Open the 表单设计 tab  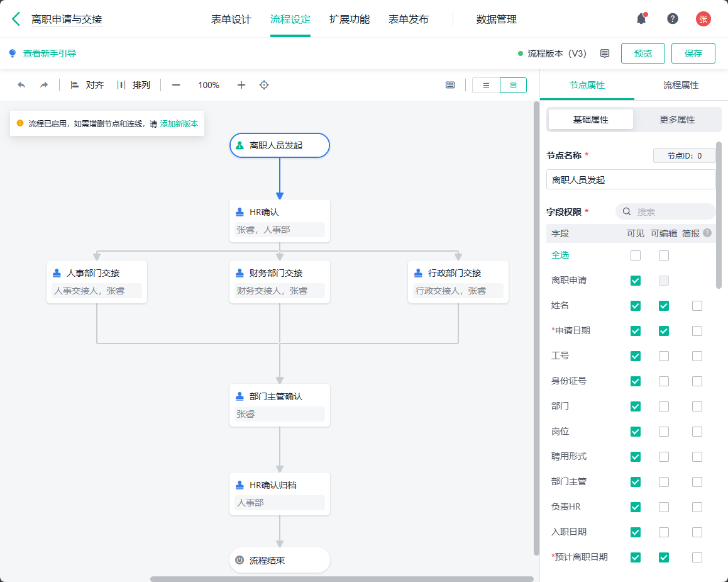pos(231,19)
